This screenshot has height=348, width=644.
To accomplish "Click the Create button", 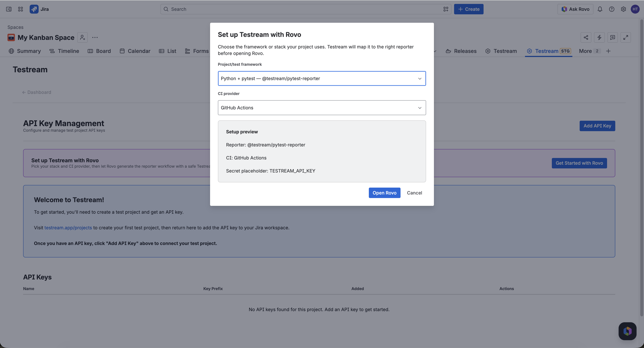I will (468, 9).
